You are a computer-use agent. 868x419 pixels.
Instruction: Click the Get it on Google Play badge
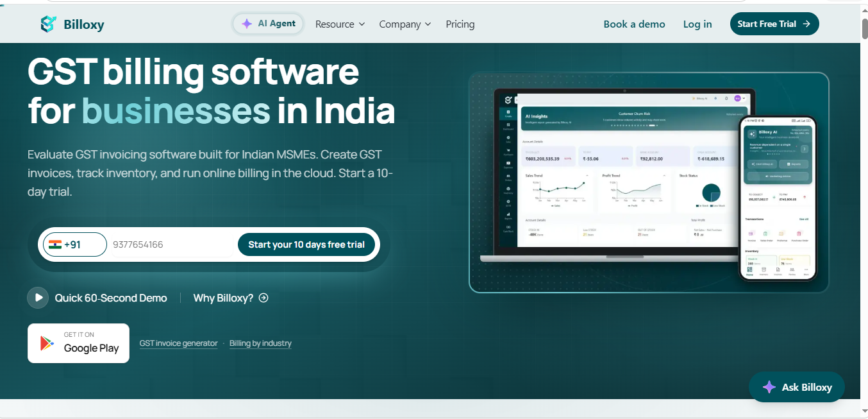click(x=78, y=343)
